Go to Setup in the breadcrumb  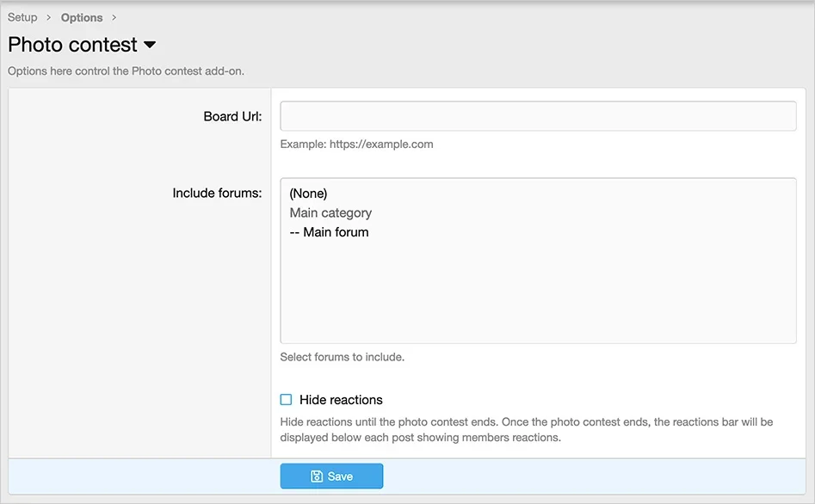(x=22, y=17)
